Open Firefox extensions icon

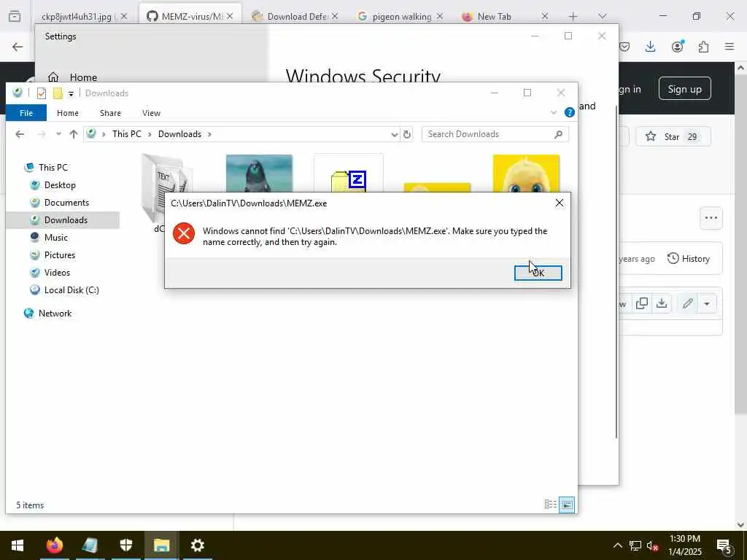coord(704,47)
